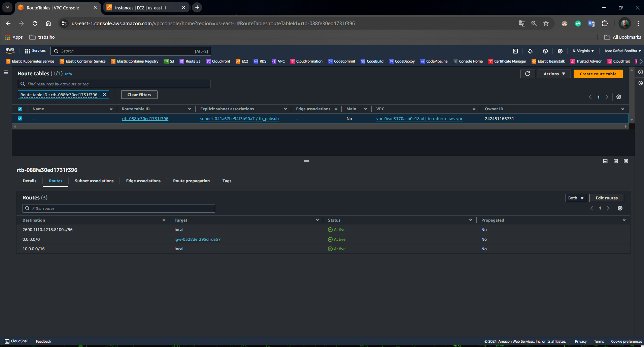This screenshot has width=644, height=347.
Task: Open the CloudFormation favorites shortcut
Action: (x=306, y=62)
